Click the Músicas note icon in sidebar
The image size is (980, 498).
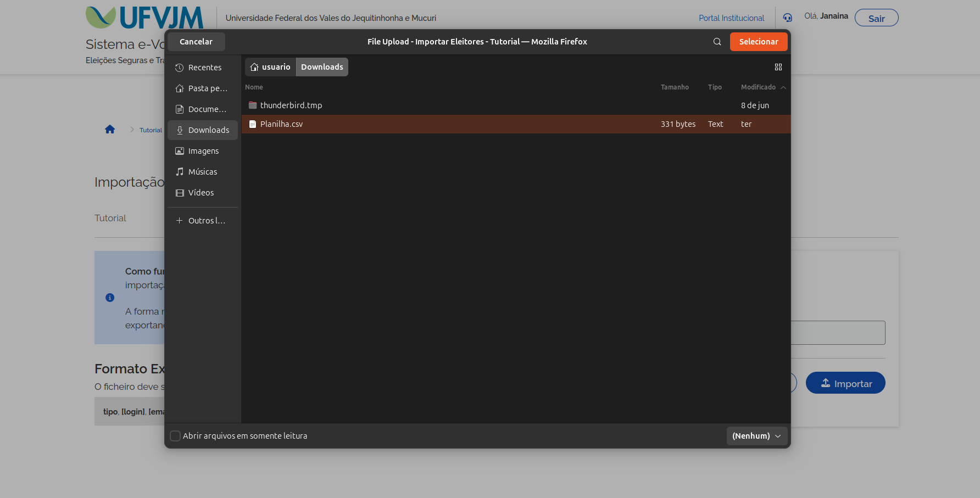tap(180, 172)
